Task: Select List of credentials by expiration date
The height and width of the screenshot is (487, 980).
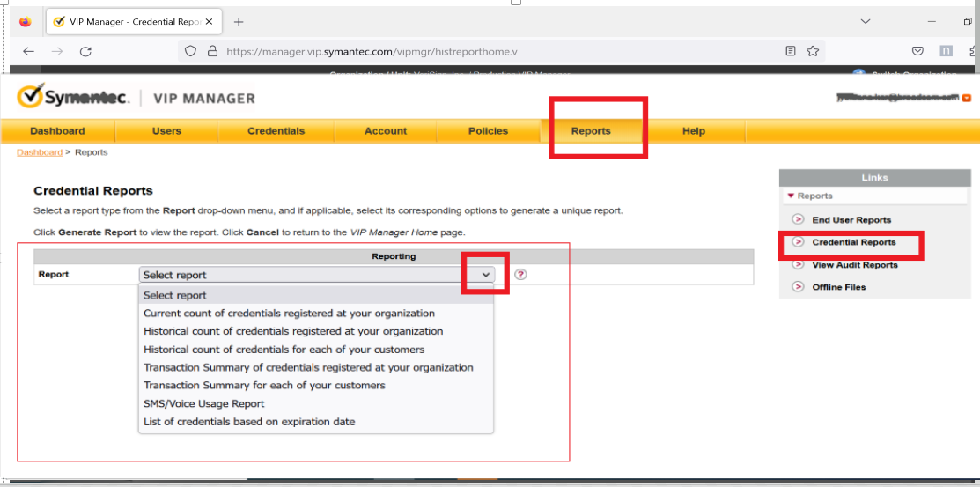Action: (x=316, y=422)
